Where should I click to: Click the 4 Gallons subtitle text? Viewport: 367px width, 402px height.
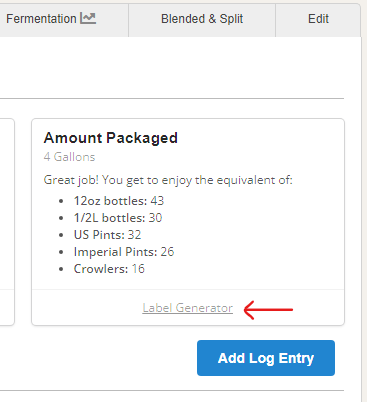coord(69,157)
